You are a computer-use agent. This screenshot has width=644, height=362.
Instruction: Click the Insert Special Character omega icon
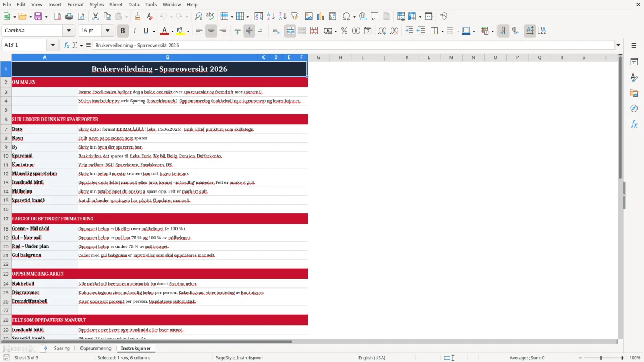(346, 17)
